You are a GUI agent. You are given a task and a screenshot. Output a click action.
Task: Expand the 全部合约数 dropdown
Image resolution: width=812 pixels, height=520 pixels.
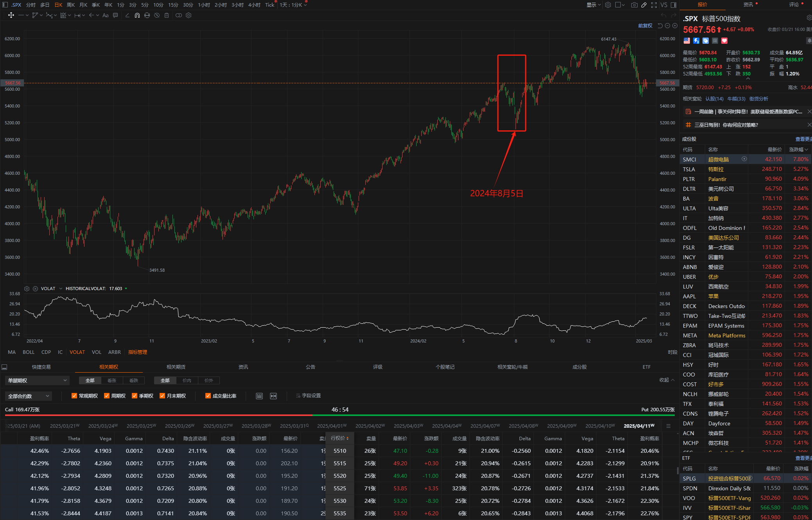pyautogui.click(x=29, y=396)
